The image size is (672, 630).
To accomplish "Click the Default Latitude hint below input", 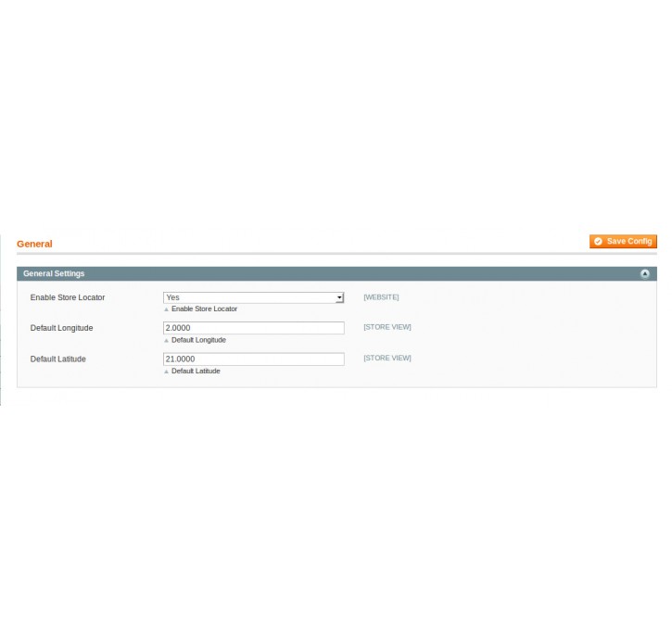I will point(196,371).
